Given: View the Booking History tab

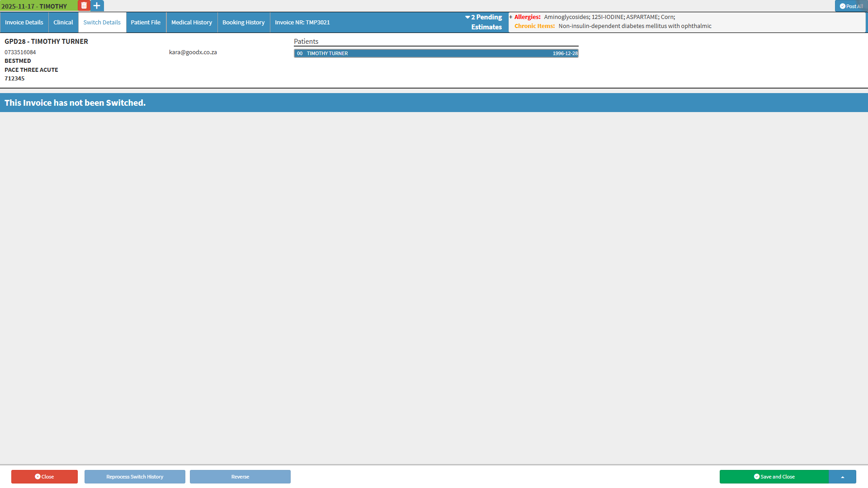Looking at the screenshot, I should click(243, 22).
